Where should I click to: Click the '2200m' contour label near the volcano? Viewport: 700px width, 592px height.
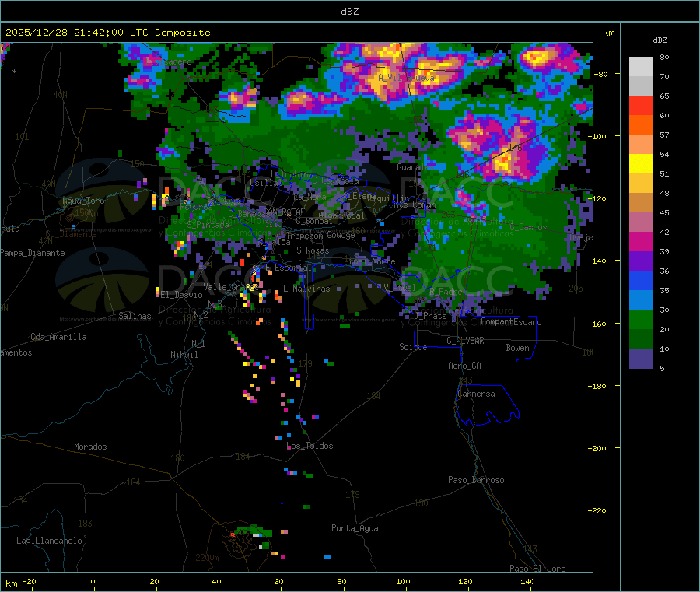[207, 558]
